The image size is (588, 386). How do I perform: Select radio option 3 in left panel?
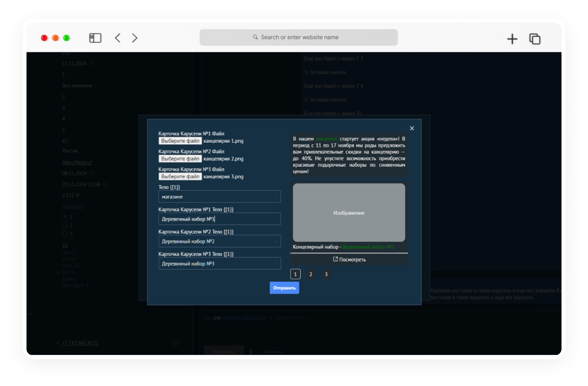point(65,234)
